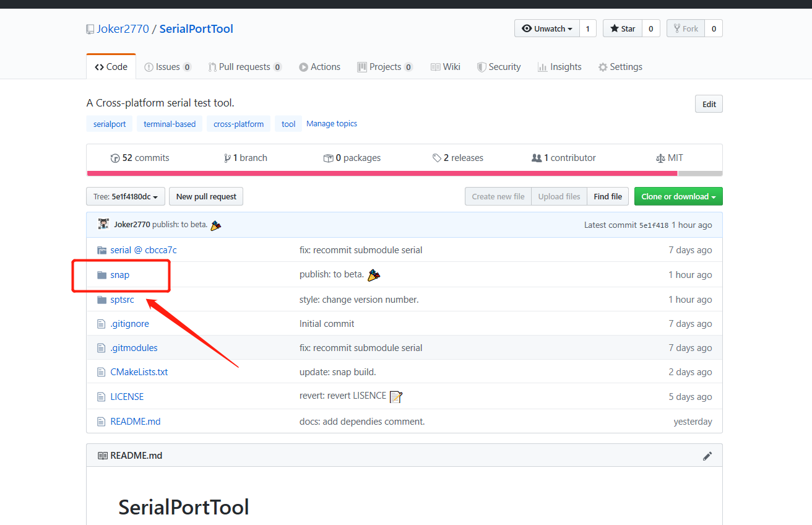Click the stargazers count 0
This screenshot has width=812, height=525.
[x=650, y=28]
